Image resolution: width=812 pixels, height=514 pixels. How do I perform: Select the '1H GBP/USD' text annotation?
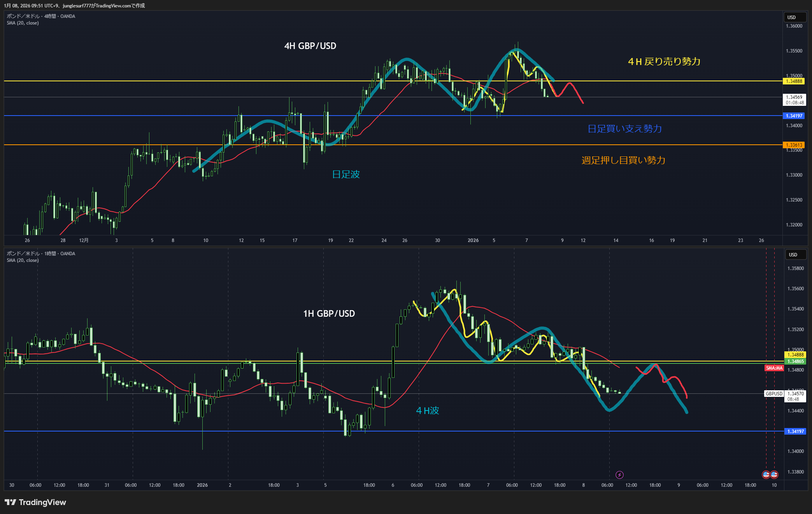329,314
